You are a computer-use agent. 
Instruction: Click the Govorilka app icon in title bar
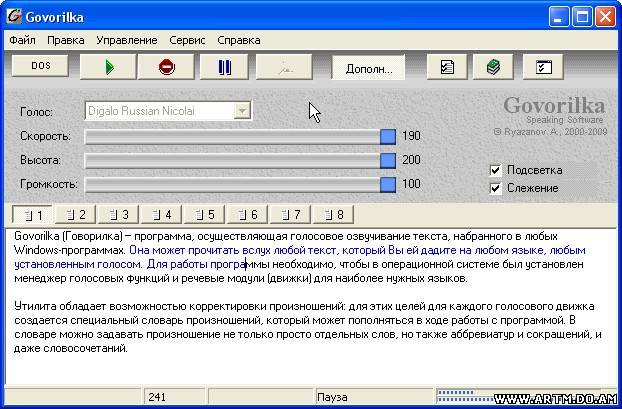click(x=14, y=16)
